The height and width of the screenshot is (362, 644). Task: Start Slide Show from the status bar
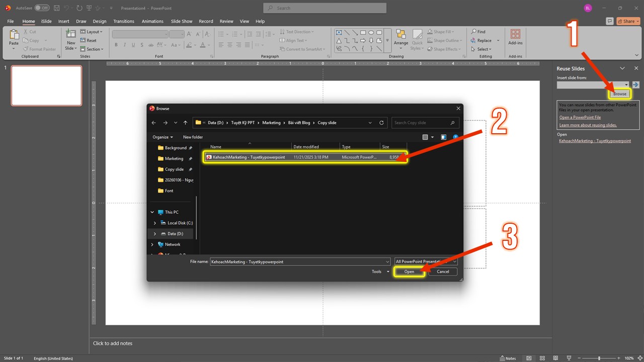[569, 358]
